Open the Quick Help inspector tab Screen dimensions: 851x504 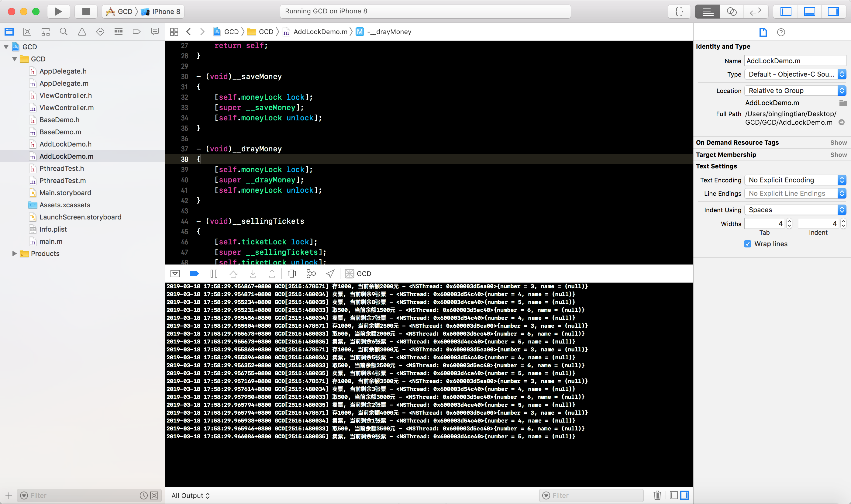(x=781, y=32)
